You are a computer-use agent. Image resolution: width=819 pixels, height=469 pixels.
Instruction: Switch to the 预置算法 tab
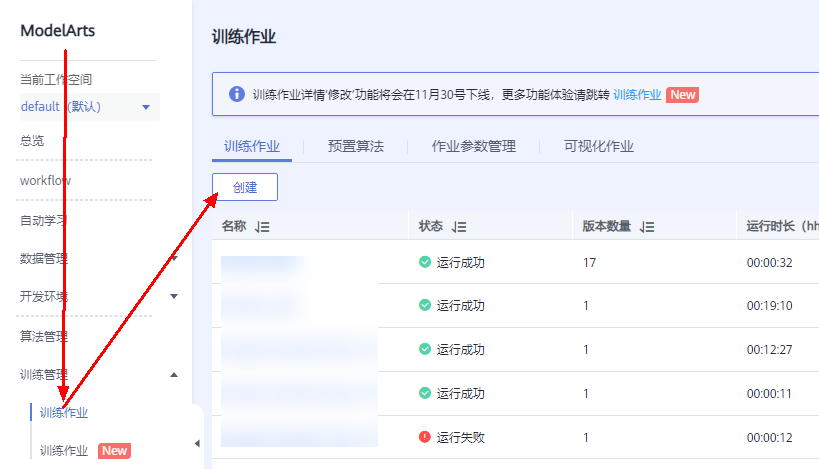coord(355,146)
